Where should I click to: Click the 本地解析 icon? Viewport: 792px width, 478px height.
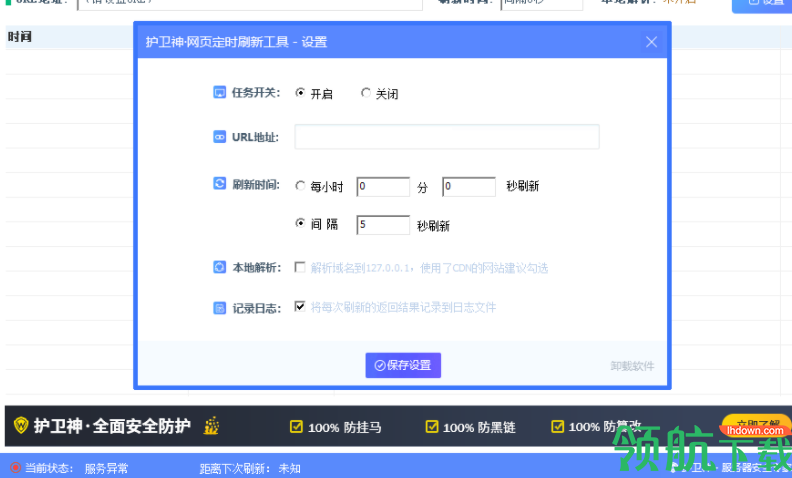tap(219, 267)
